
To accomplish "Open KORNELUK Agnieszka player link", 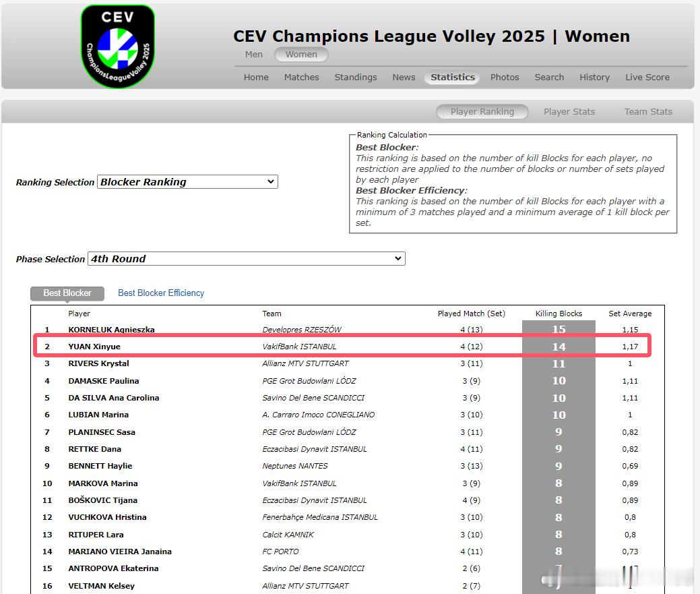I will click(111, 330).
